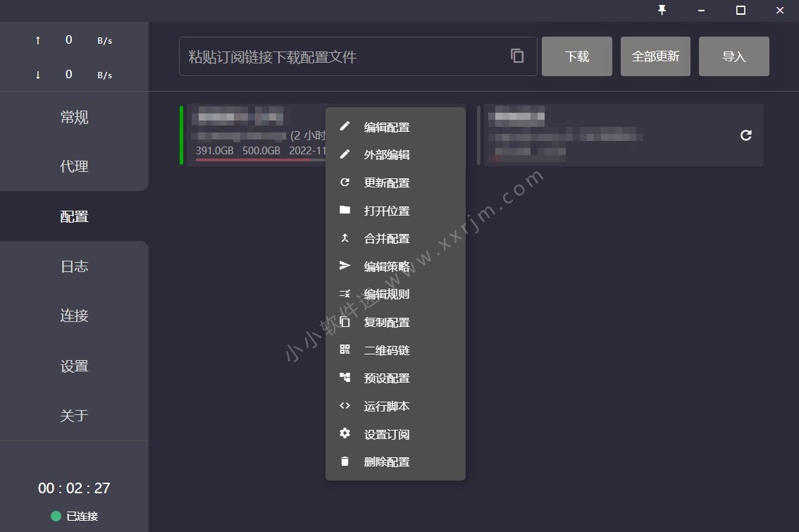Switch to the 日志 sidebar tab
799x532 pixels.
pos(75,266)
